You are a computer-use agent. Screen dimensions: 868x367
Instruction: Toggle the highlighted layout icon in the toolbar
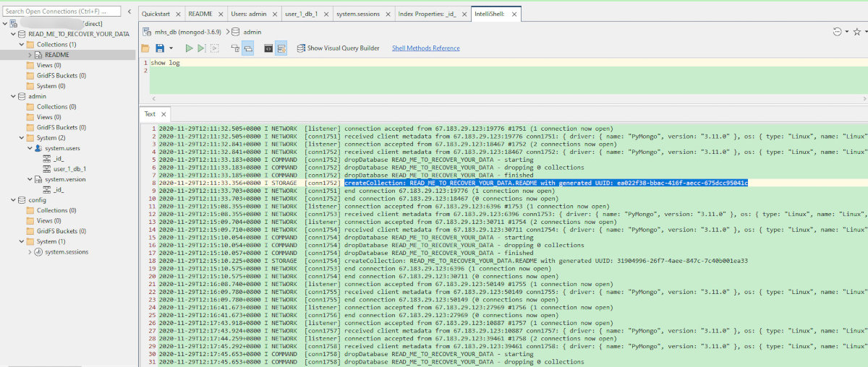(247, 48)
